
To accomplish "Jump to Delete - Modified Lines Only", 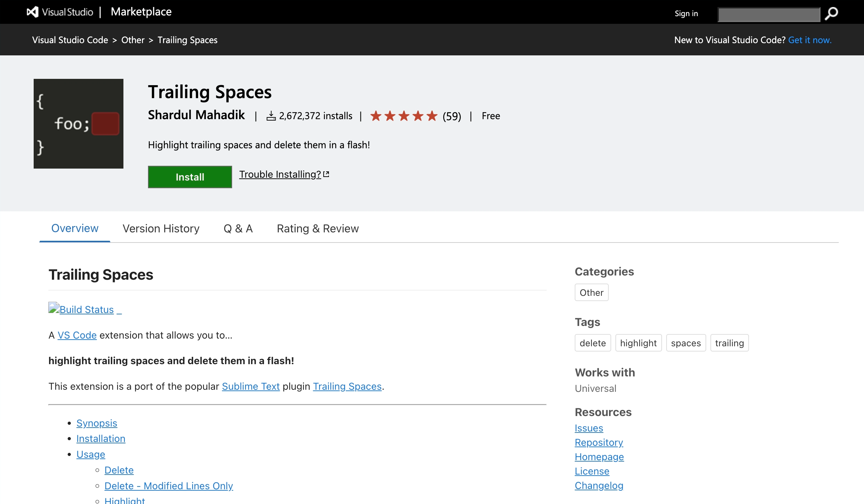I will [169, 486].
